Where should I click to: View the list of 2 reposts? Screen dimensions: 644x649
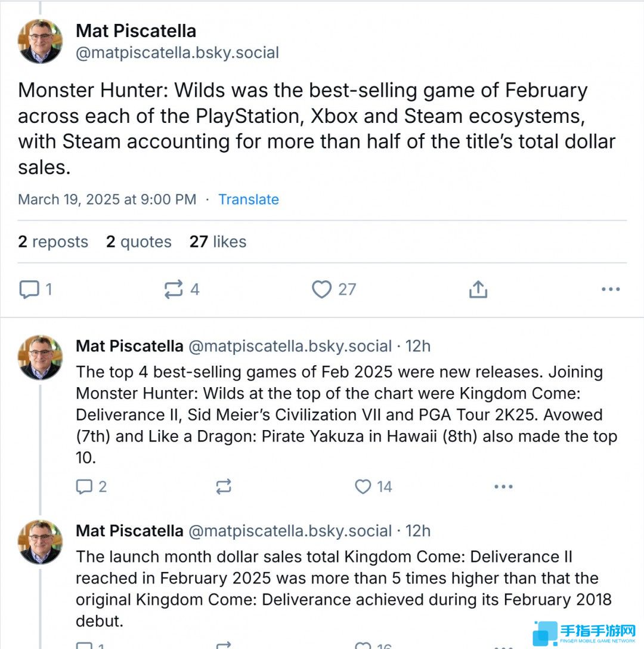click(x=53, y=242)
